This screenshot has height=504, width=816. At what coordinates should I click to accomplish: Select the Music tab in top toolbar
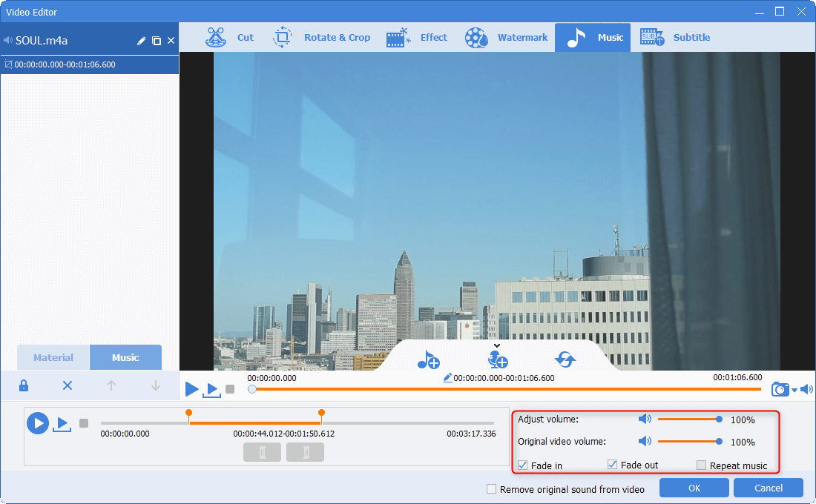tap(593, 38)
